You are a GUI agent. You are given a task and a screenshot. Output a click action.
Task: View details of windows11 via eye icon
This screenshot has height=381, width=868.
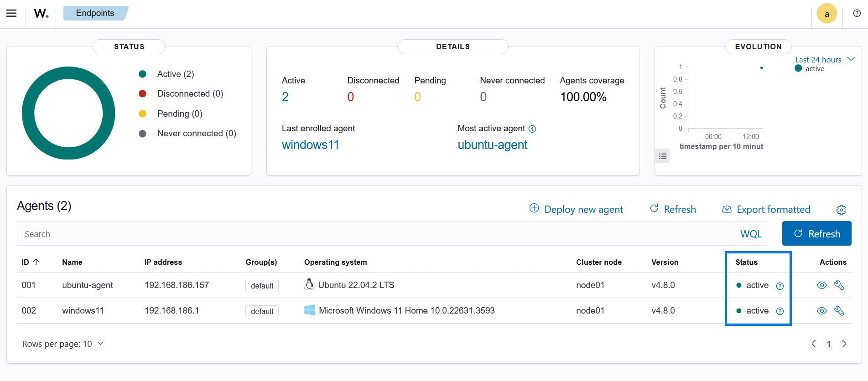821,311
